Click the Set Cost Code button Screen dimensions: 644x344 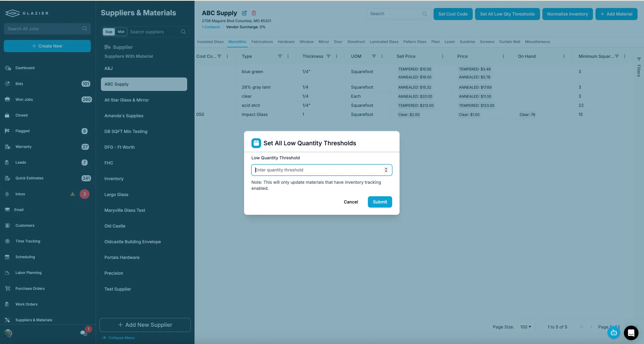click(x=453, y=14)
